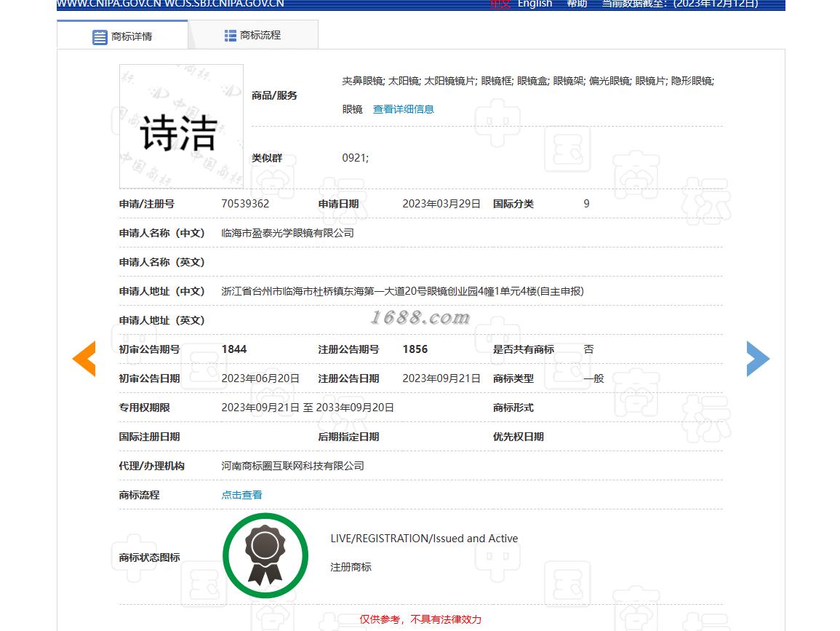Select registration announcement date 2023年09月21日
This screenshot has height=631, width=840.
(x=441, y=378)
